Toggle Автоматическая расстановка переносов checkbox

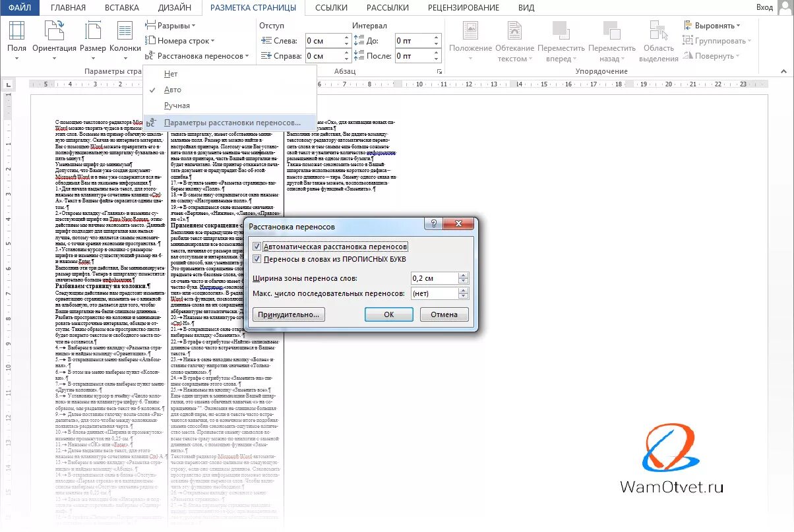(257, 247)
